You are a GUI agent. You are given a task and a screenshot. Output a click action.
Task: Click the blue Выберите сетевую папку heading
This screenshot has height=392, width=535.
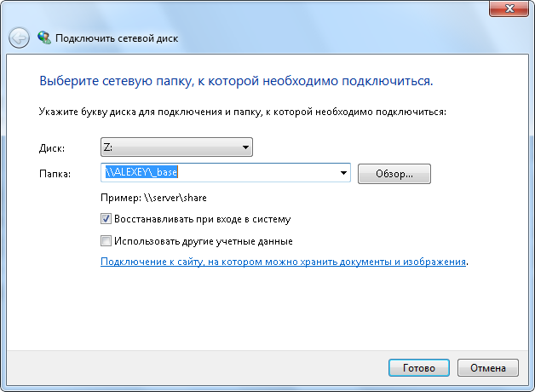click(x=236, y=82)
